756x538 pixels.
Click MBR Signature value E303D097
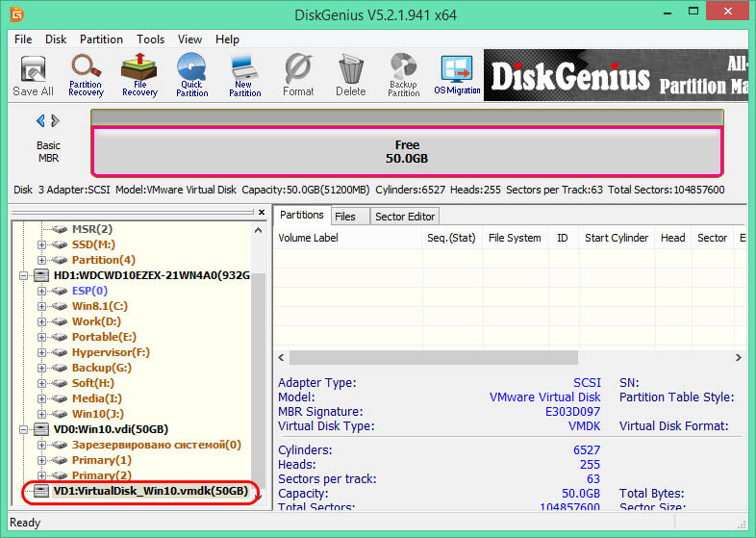573,412
